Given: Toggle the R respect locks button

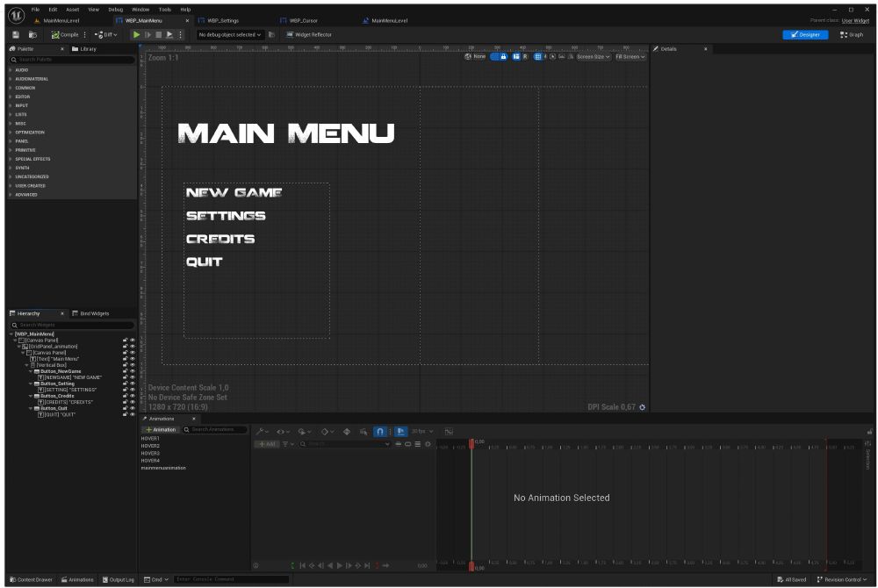Looking at the screenshot, I should (x=525, y=56).
